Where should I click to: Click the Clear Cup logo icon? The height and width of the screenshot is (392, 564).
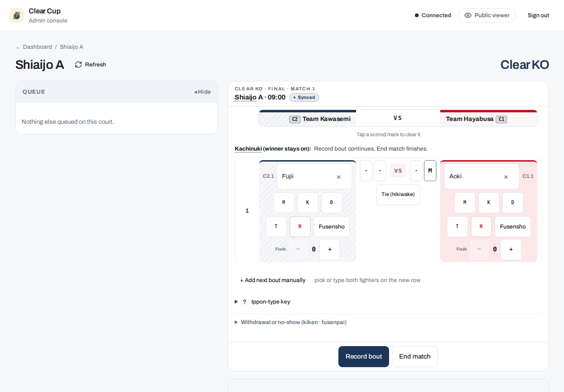17,15
